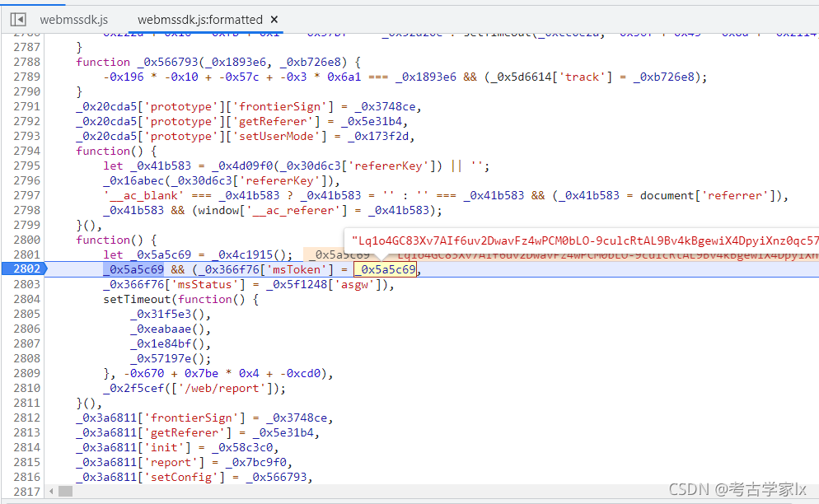Click the selected _0x5a5c69 at line 2802 start
The height and width of the screenshot is (504, 819).
(133, 269)
